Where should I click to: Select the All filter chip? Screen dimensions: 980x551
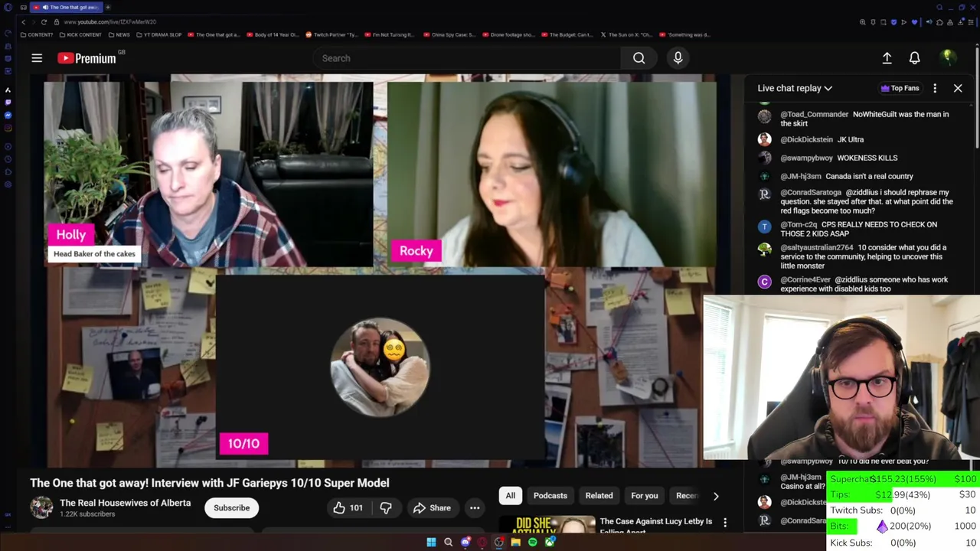510,495
